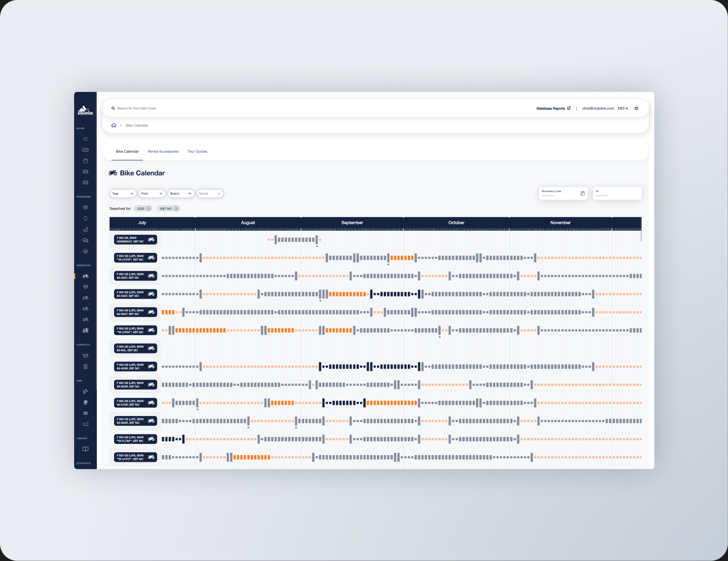The image size is (728, 561).
Task: Open the chat bubbles icon under Programs
Action: coord(85,240)
